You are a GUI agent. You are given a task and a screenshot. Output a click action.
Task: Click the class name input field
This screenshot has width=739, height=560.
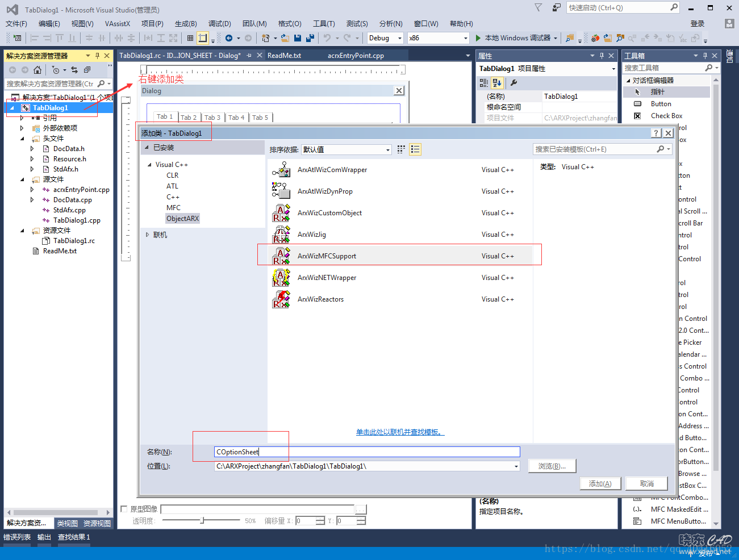[367, 452]
